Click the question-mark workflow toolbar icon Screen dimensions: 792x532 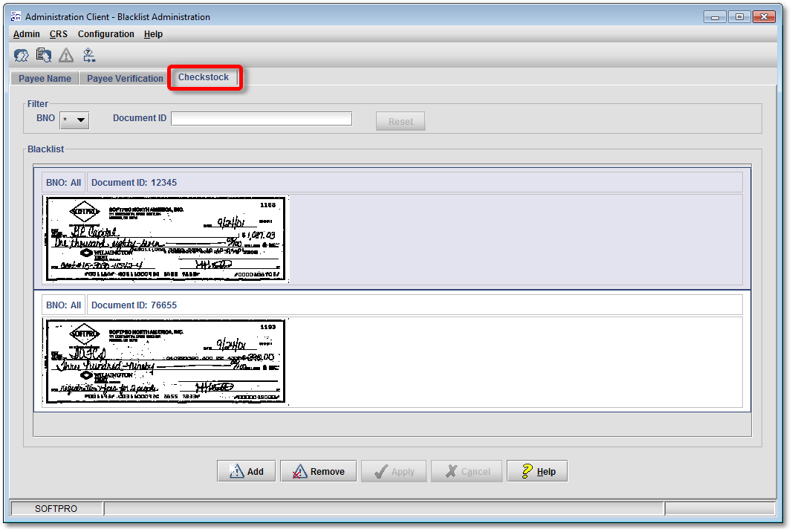click(x=89, y=55)
